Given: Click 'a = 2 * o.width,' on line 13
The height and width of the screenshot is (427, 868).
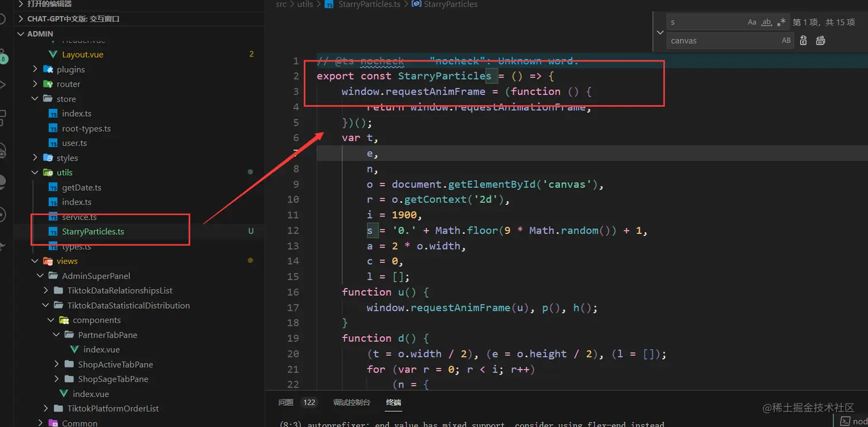Looking at the screenshot, I should [x=417, y=246].
